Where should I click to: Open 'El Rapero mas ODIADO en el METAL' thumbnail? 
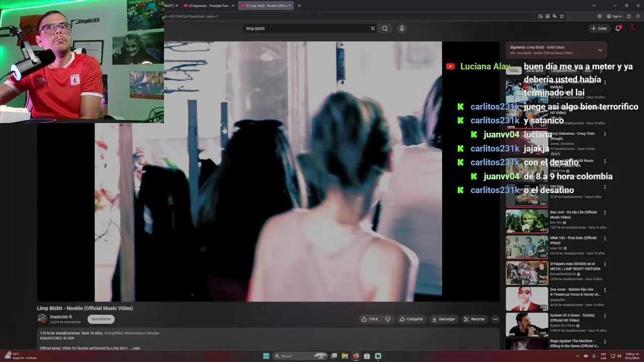[x=527, y=273]
